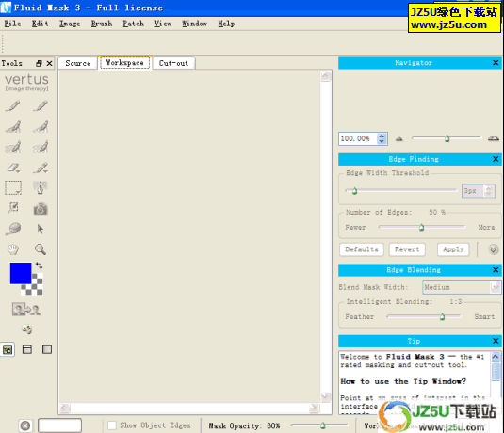This screenshot has height=433, width=504.
Task: Select the pen nib patch tool
Action: pyautogui.click(x=41, y=188)
